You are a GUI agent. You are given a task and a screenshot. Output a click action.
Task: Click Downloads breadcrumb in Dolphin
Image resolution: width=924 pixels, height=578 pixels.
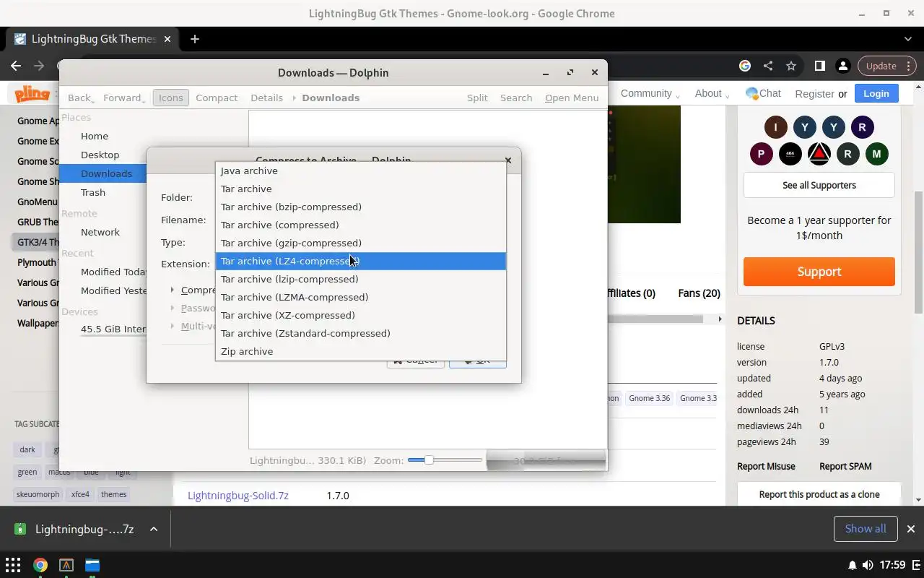pyautogui.click(x=331, y=98)
